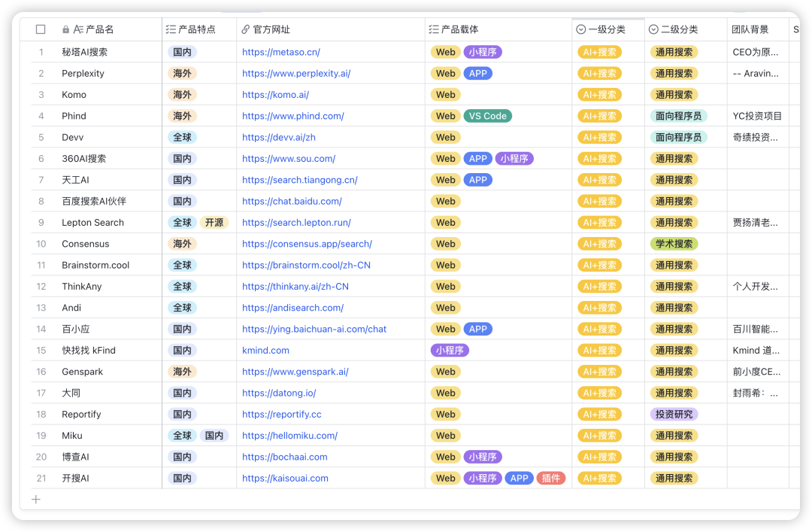Select the checkbox for the Perplexity row
The height and width of the screenshot is (532, 812).
click(x=41, y=73)
